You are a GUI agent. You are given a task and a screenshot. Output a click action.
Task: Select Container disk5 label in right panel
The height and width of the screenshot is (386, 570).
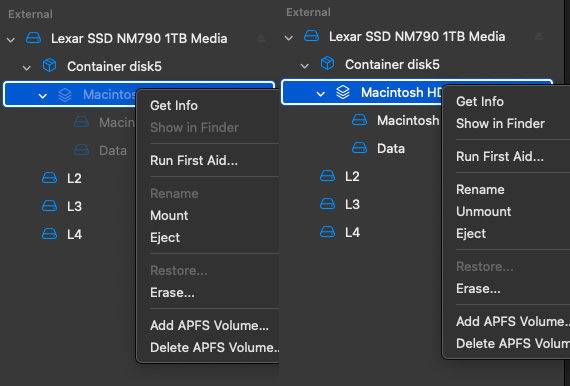[x=392, y=64]
